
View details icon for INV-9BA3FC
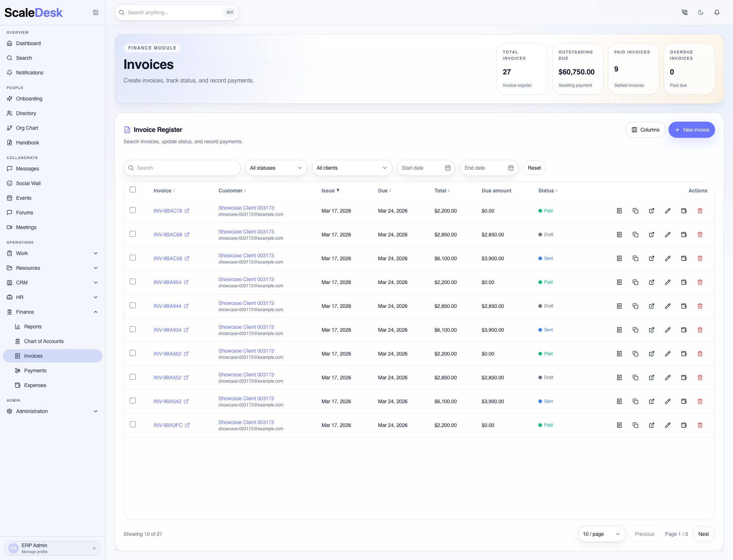coord(619,425)
